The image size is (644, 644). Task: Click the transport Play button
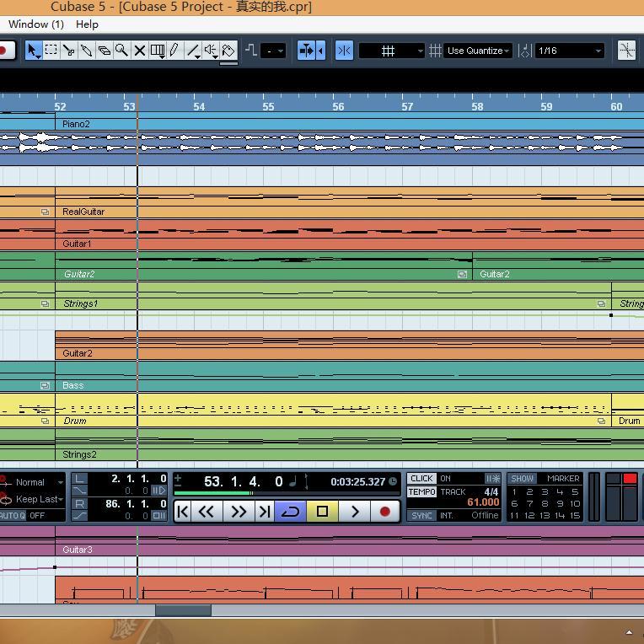pos(355,512)
